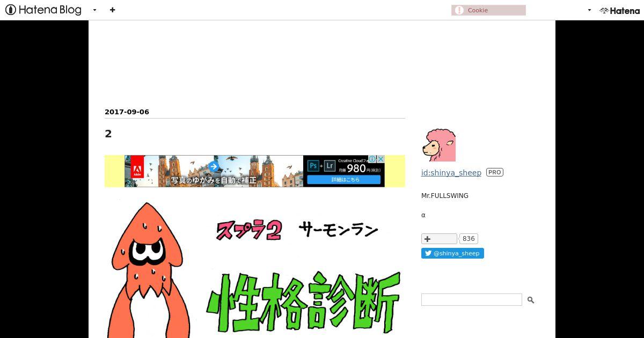Screen dimensions: 644x338
Task: Open the dropdown arrow beside Hatena Blog
Action: pyautogui.click(x=94, y=10)
